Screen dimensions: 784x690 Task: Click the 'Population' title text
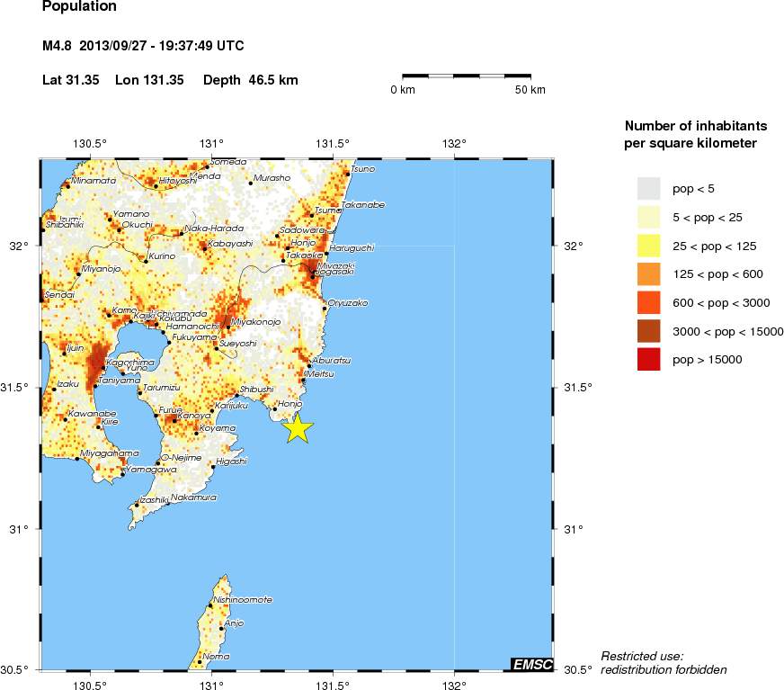point(79,6)
